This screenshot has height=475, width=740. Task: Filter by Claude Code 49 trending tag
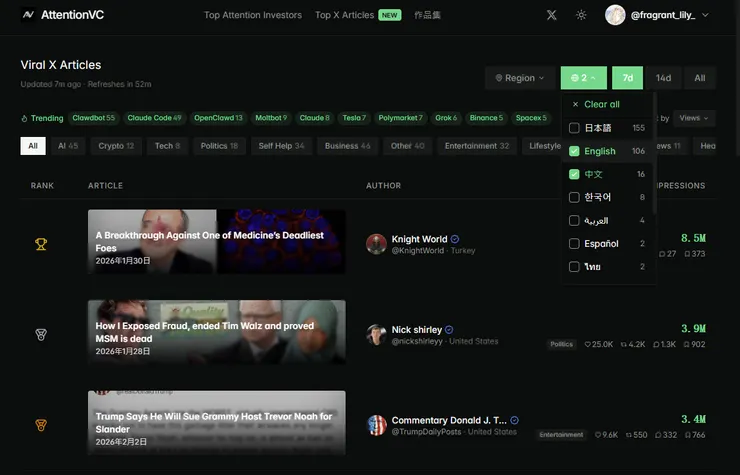point(154,118)
